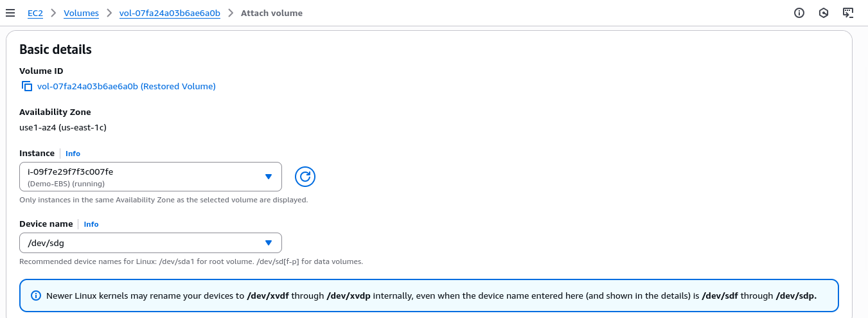Go to EC2 in the breadcrumb
868x318 pixels.
coord(35,13)
